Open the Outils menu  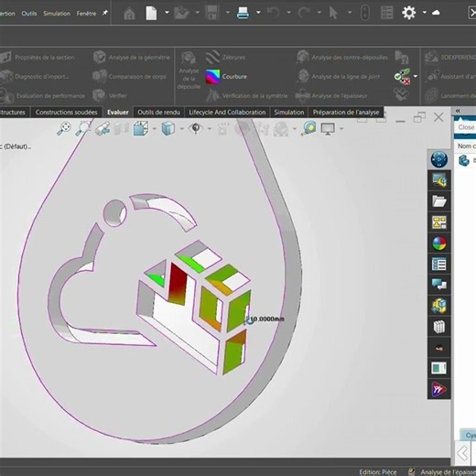[29, 14]
